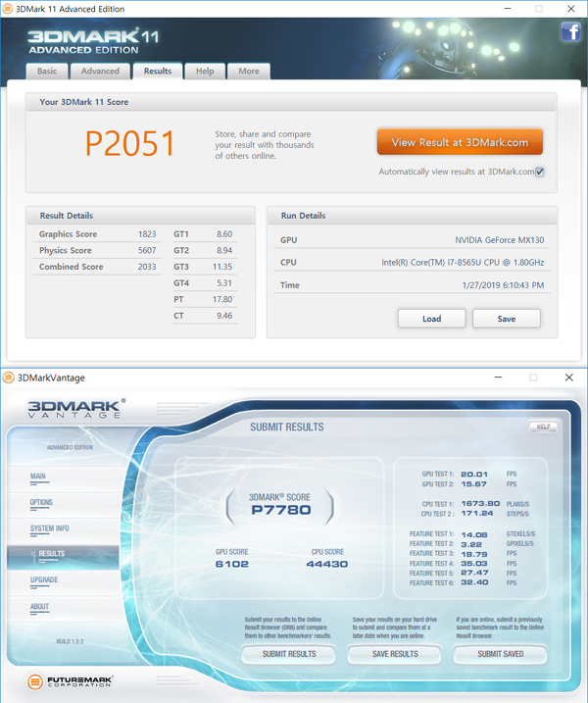The image size is (588, 703).
Task: Click the Load button
Action: [431, 319]
